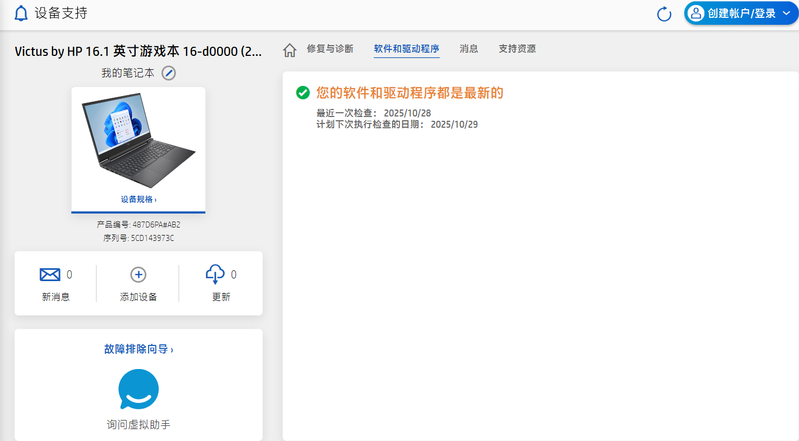Click the refresh icon in top bar
Viewport: 799px width, 441px height.
pyautogui.click(x=664, y=14)
